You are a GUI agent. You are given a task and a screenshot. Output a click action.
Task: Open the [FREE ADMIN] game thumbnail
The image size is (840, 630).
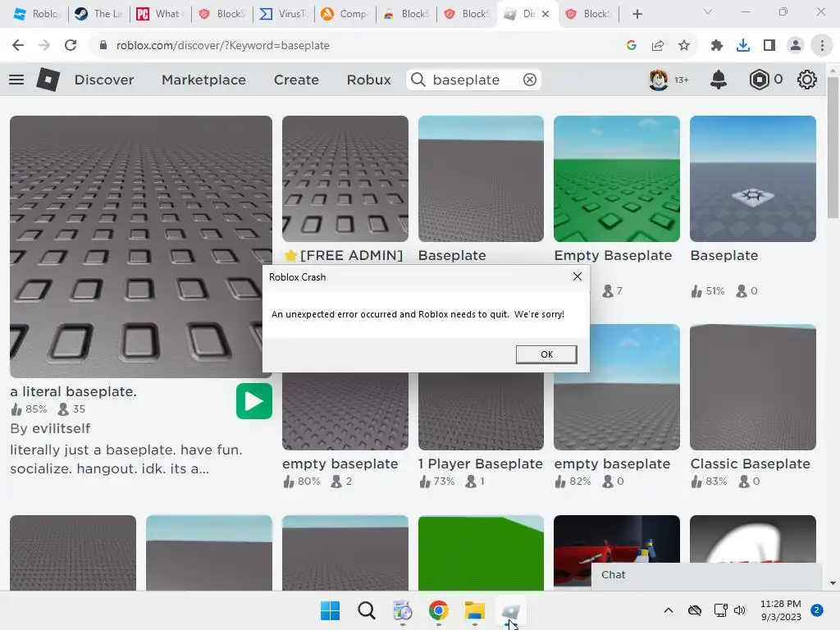click(x=345, y=178)
